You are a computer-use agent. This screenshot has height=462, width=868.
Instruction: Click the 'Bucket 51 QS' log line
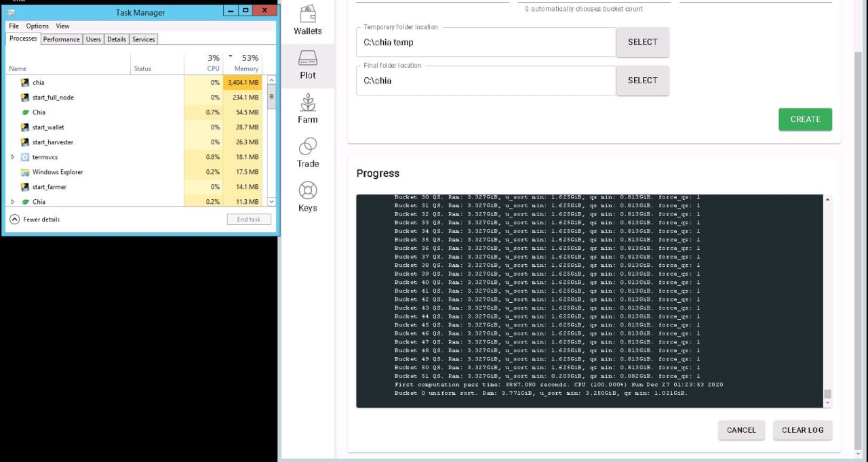[547, 376]
